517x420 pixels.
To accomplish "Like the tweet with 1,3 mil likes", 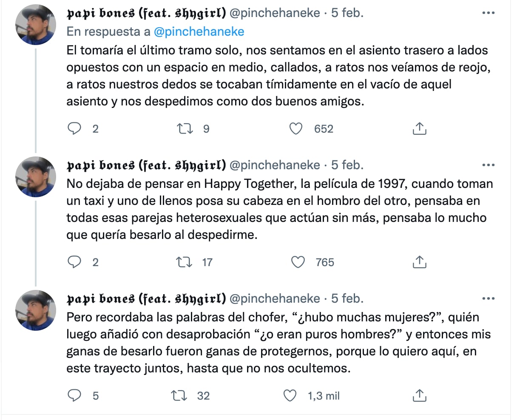I will pos(290,395).
